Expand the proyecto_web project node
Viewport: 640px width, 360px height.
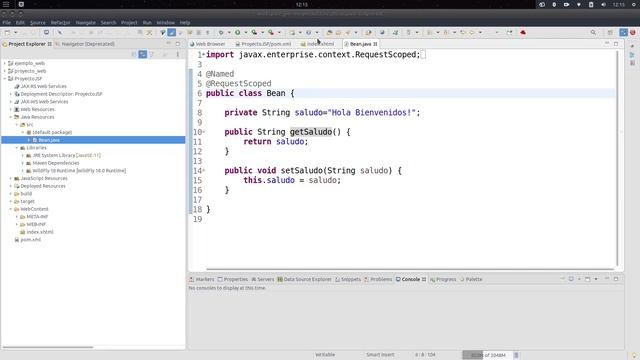click(x=4, y=71)
